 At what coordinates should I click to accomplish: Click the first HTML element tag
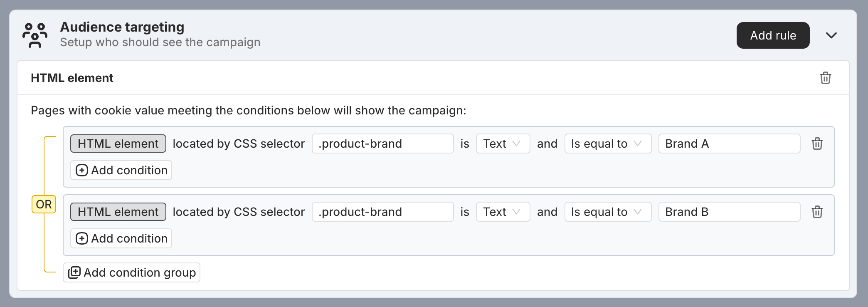118,144
